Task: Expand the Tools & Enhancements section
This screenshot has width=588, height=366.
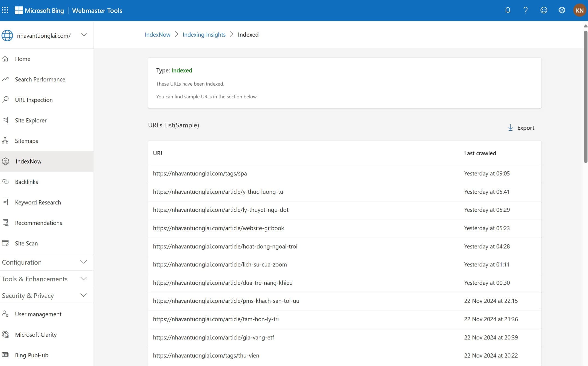Action: click(84, 279)
